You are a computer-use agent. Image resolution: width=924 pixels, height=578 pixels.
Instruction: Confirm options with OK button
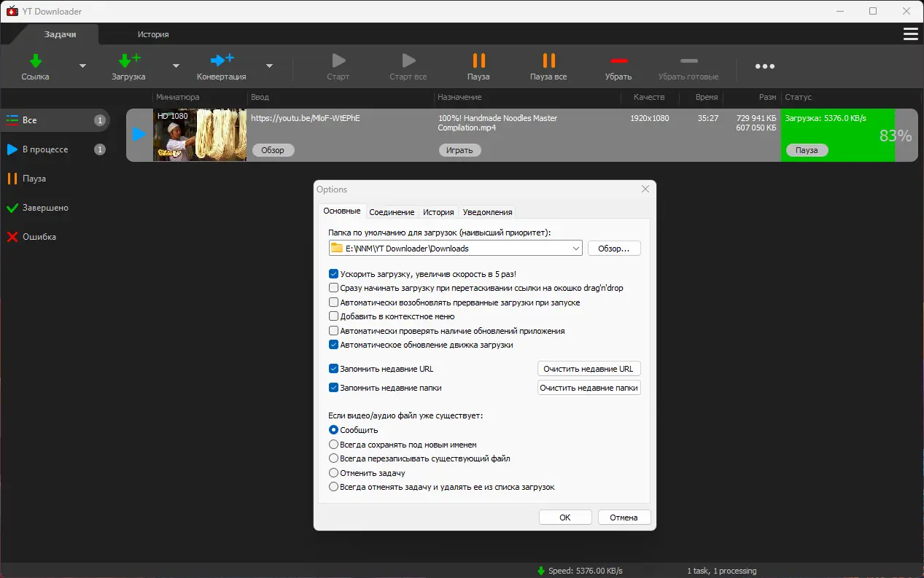[565, 518]
